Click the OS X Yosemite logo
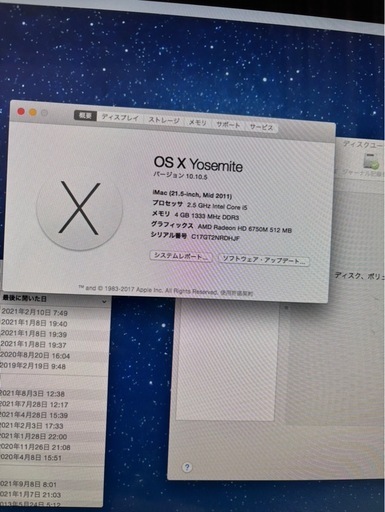 click(x=80, y=208)
